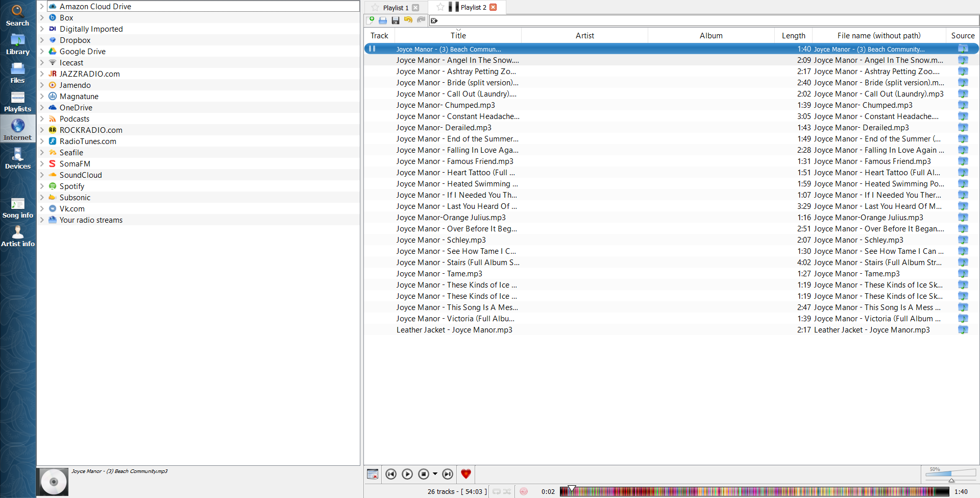This screenshot has width=980, height=498.
Task: Sort playlist by the Artist column
Action: (x=585, y=36)
